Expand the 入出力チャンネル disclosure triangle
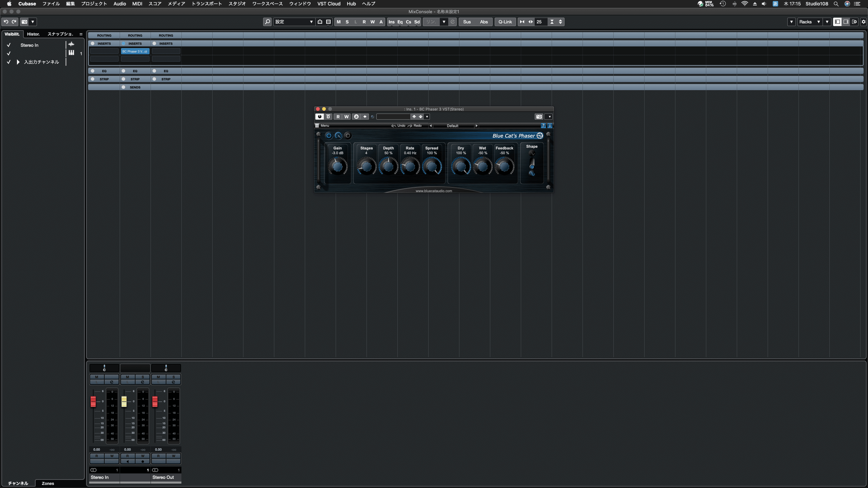Screen dimensions: 868x488 (x=17, y=62)
